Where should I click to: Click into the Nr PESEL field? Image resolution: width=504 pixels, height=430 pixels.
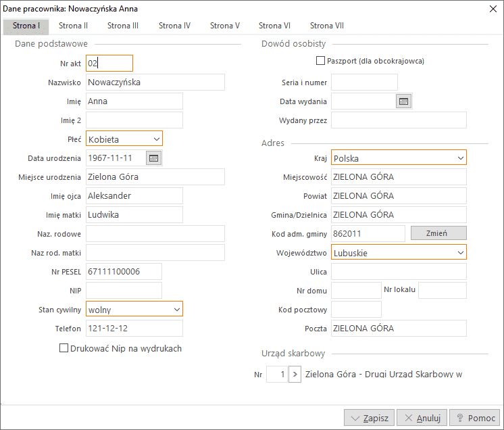[x=124, y=272]
